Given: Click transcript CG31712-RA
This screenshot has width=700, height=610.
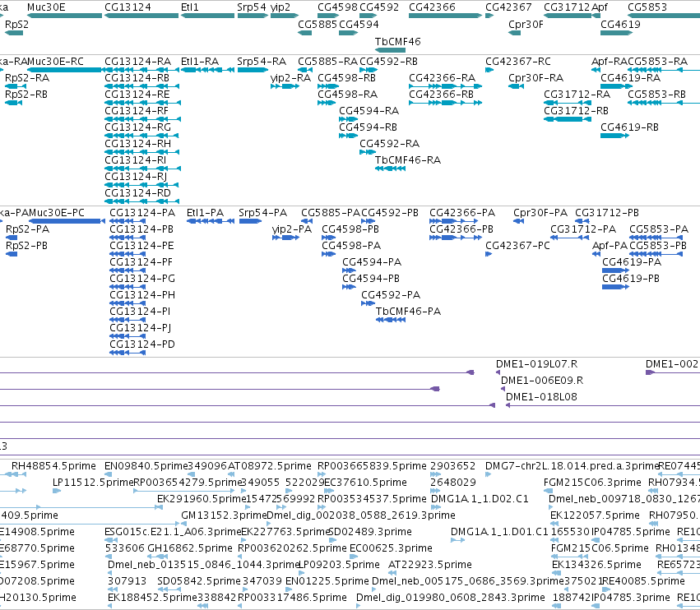Looking at the screenshot, I should (577, 95).
